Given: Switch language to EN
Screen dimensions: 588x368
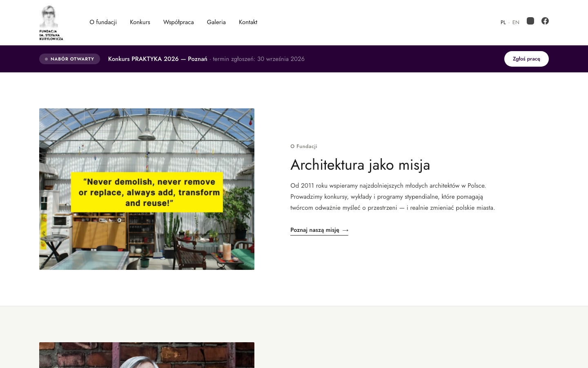Looking at the screenshot, I should tap(516, 22).
